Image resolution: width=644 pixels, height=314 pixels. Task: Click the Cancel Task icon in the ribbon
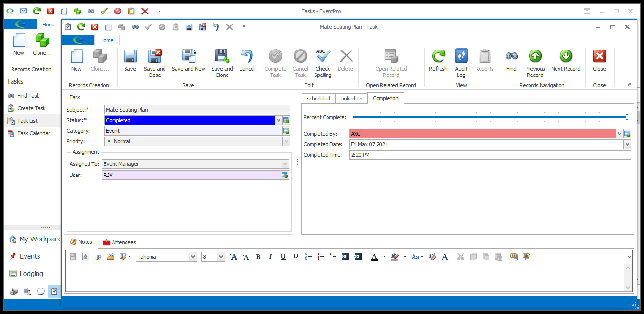[300, 56]
